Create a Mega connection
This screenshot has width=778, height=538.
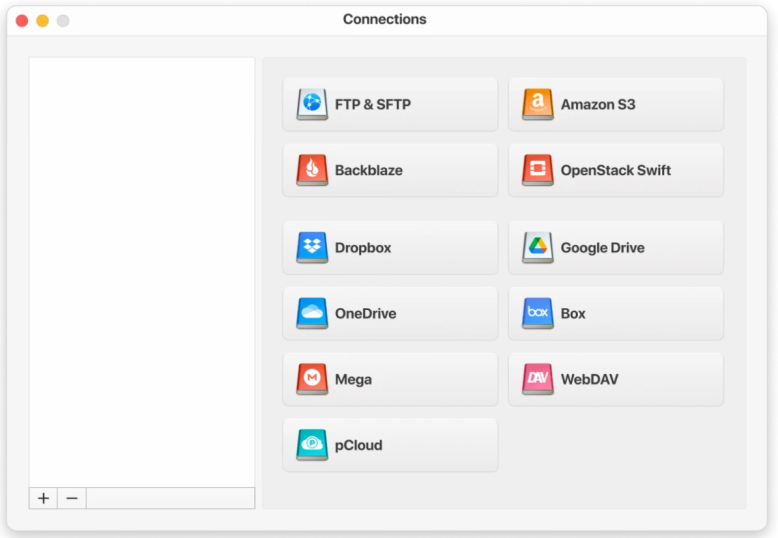point(390,379)
